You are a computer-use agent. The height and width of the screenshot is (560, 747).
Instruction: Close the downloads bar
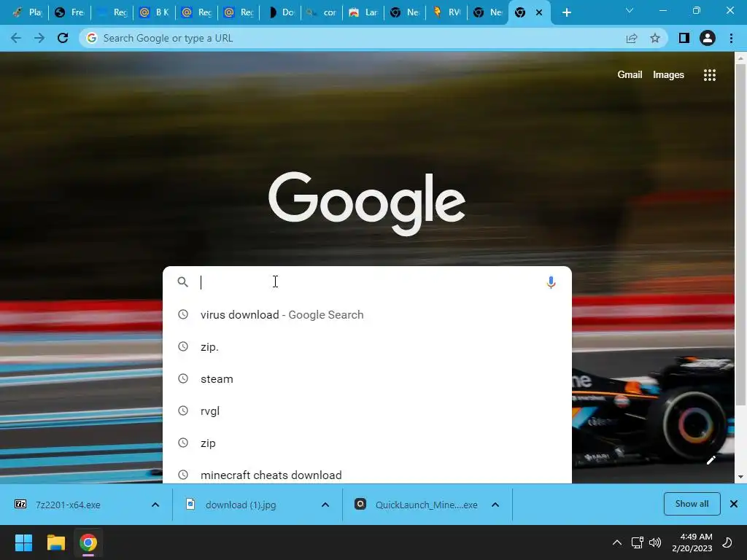(x=734, y=504)
